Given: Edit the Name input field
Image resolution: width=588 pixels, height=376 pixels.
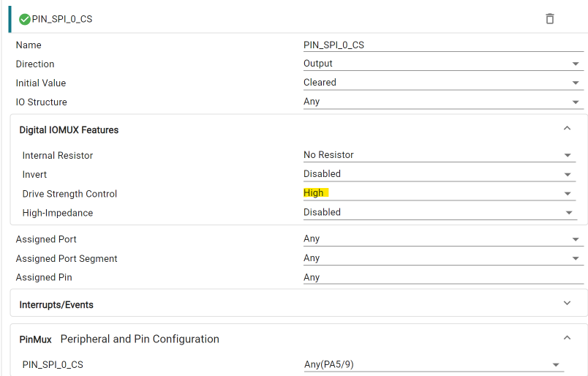Looking at the screenshot, I should 443,45.
